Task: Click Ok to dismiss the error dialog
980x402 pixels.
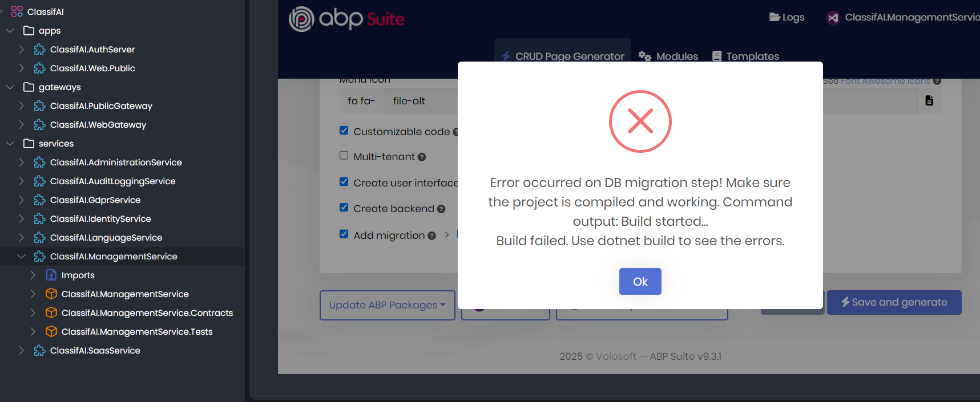Action: [640, 281]
